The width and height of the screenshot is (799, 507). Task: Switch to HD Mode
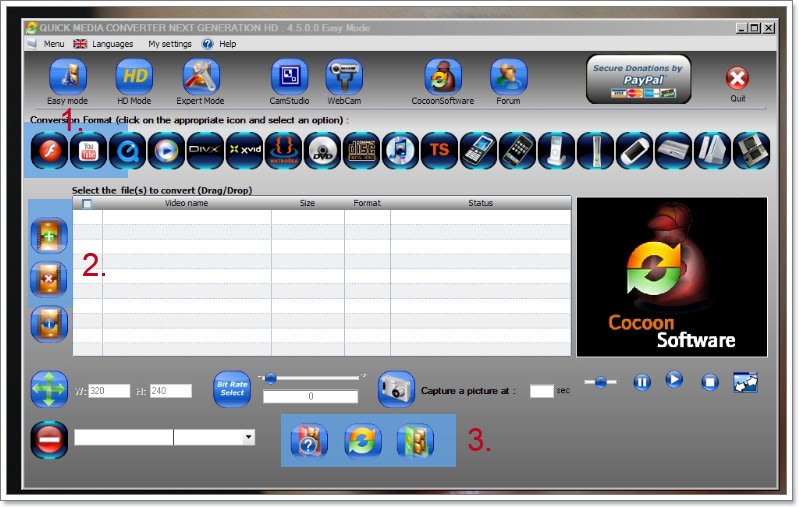click(135, 77)
